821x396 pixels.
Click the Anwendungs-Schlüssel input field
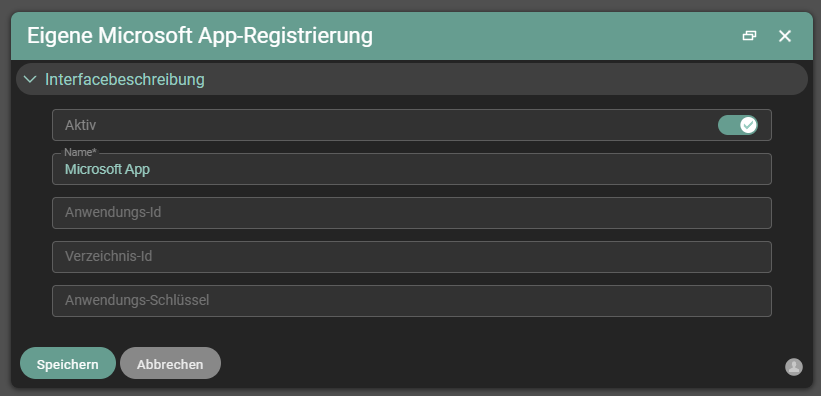tap(412, 301)
